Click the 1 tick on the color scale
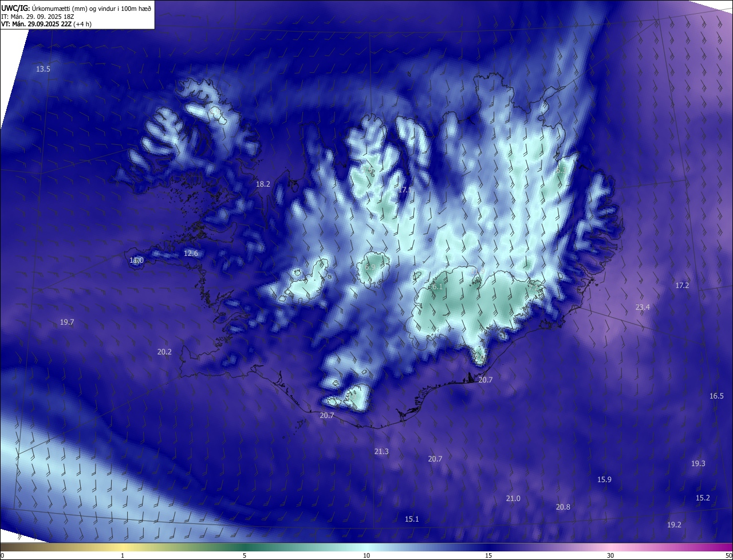The image size is (733, 560). [x=123, y=555]
